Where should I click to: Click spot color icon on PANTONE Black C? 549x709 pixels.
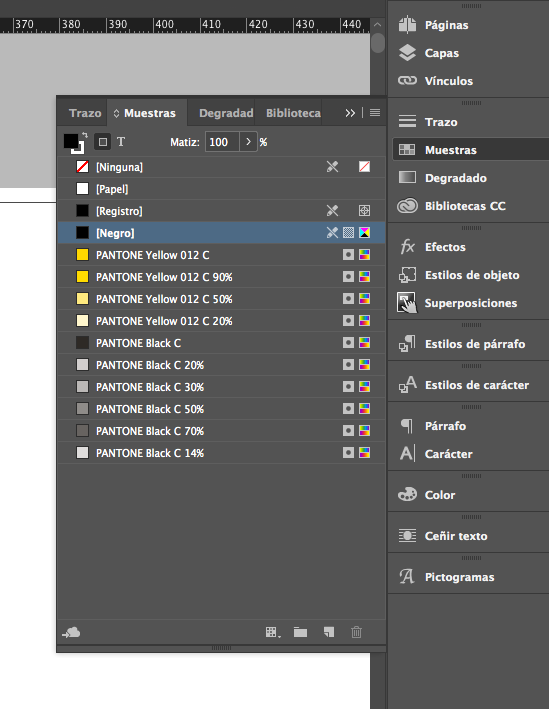click(x=348, y=343)
